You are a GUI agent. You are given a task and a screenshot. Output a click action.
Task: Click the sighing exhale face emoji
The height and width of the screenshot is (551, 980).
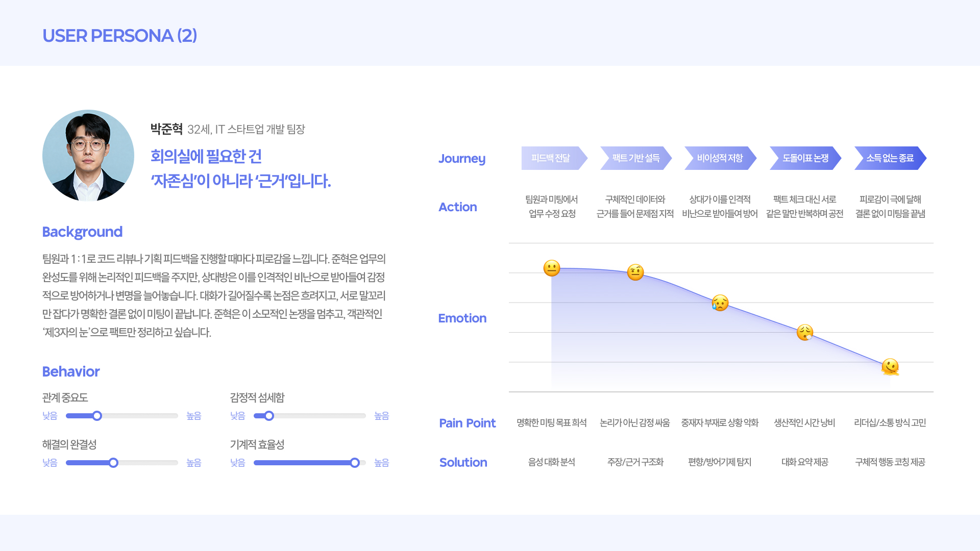[805, 332]
